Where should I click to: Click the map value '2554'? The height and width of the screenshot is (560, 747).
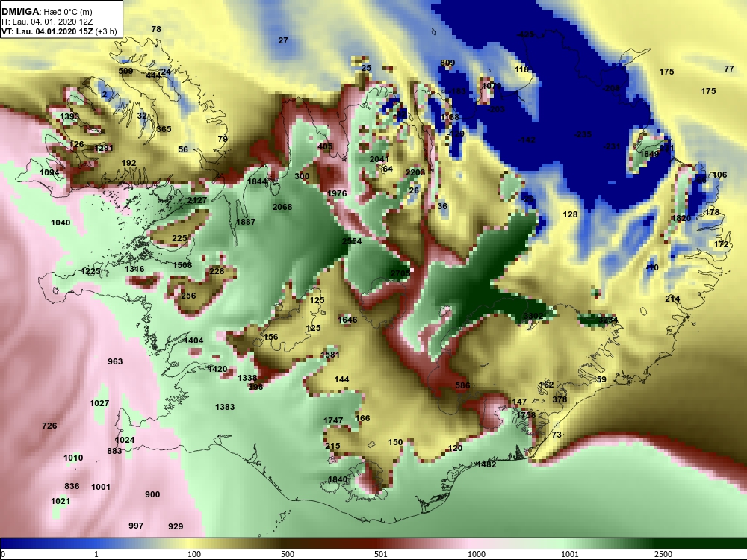pos(352,241)
